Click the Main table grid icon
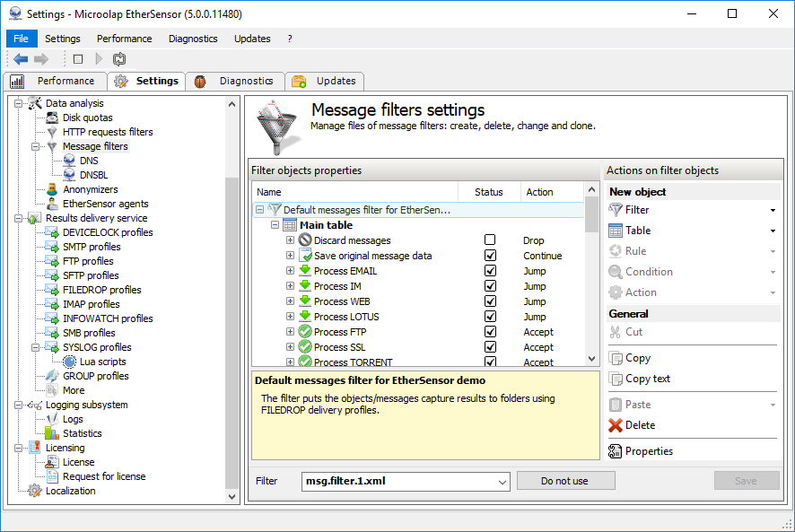The height and width of the screenshot is (532, 795). pyautogui.click(x=290, y=225)
